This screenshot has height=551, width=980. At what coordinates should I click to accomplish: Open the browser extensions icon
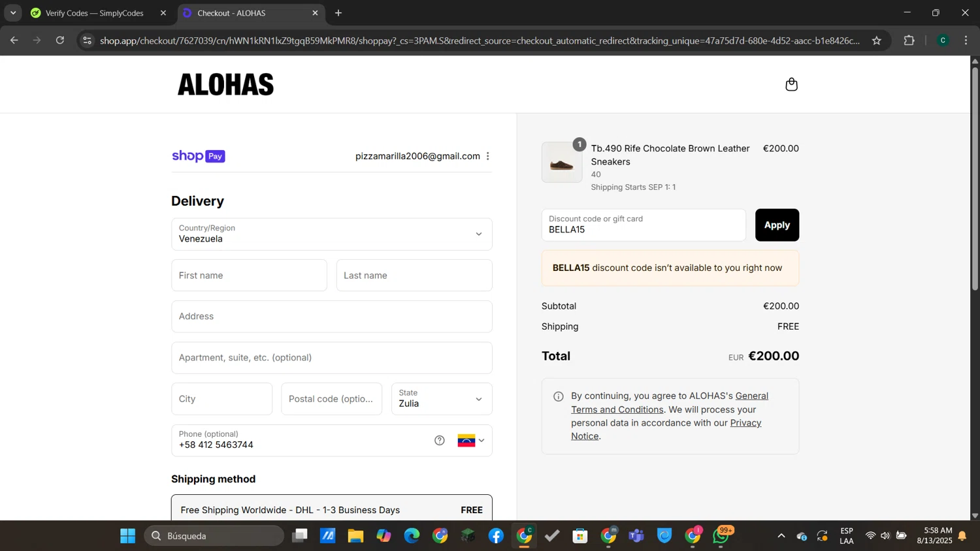tap(909, 40)
